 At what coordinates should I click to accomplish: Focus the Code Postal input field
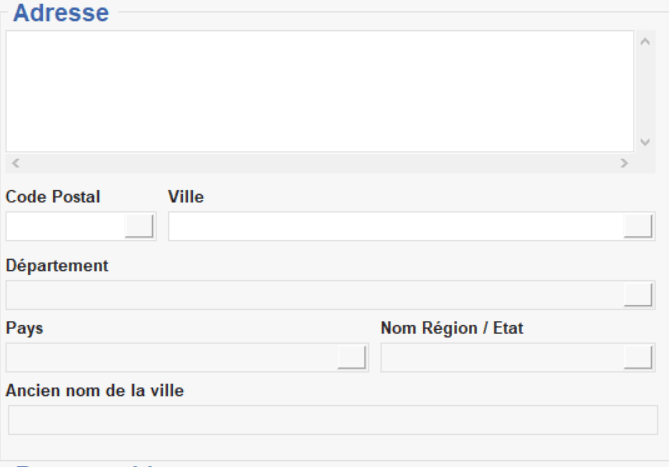(x=66, y=226)
